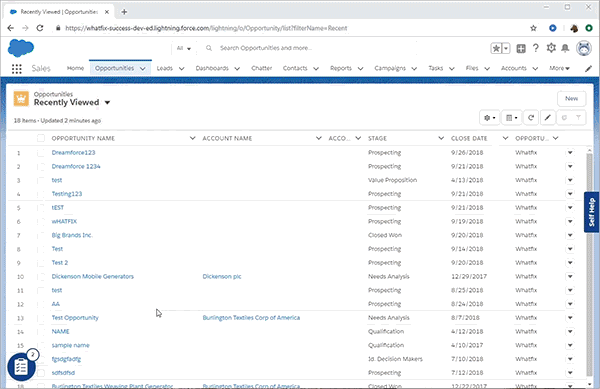Click the Salesforce cloud logo
Screen dimensions: 600x389
pos(21,48)
